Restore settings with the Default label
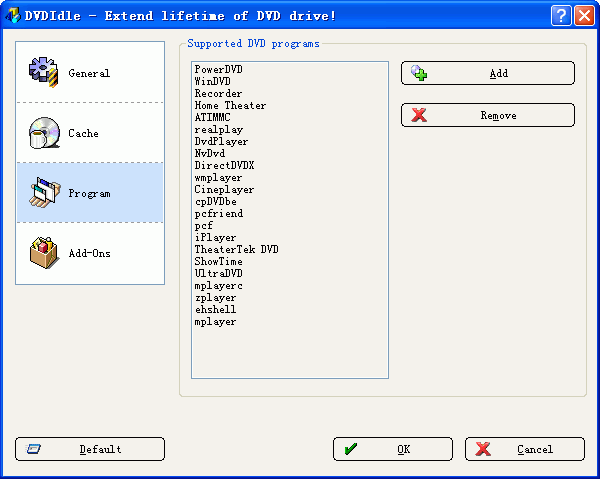Screen dimensions: 600x479 pos(100,449)
